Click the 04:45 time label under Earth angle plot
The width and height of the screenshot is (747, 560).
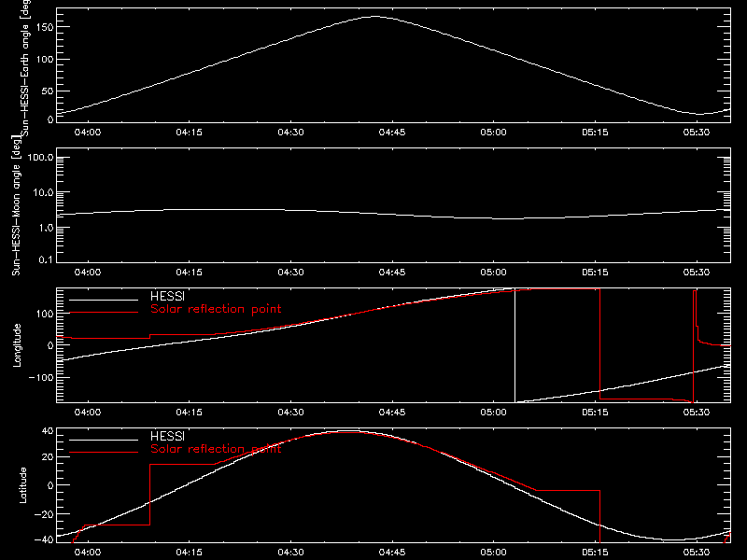pyautogui.click(x=392, y=133)
